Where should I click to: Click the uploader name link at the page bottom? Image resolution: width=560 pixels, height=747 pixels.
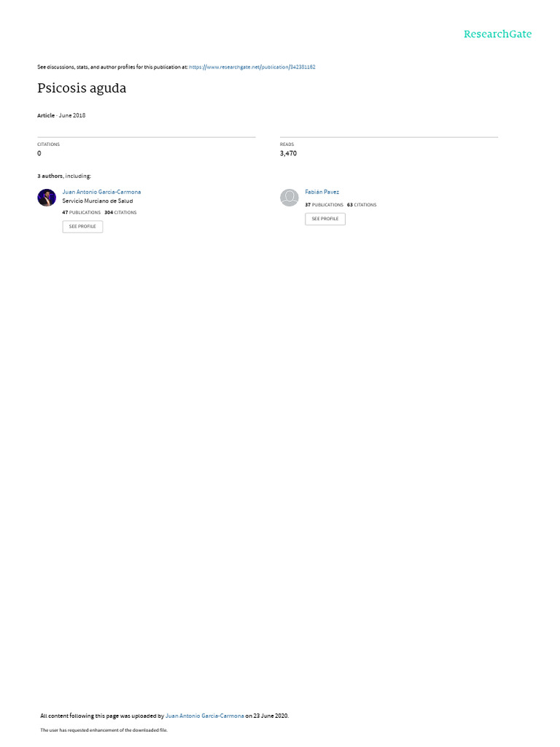pyautogui.click(x=205, y=716)
